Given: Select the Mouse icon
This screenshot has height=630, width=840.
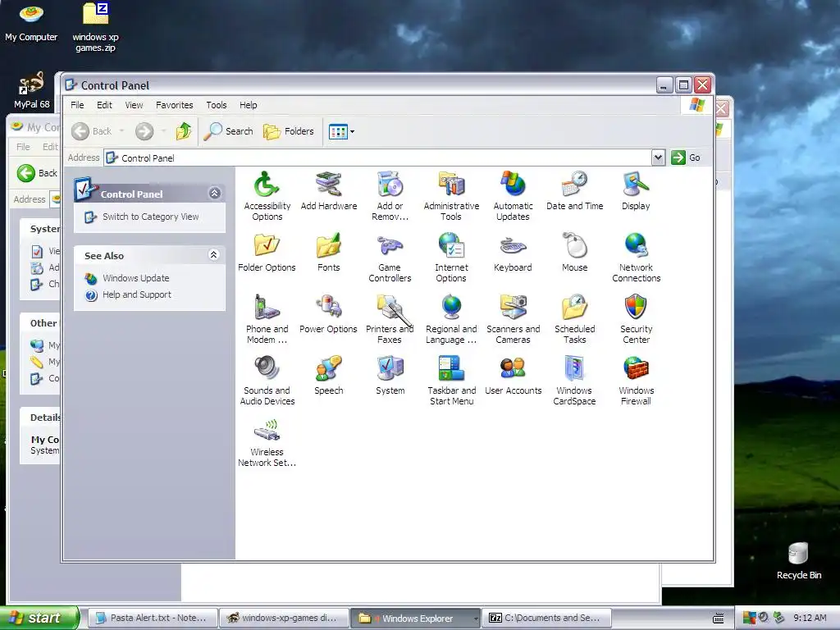Looking at the screenshot, I should [574, 253].
